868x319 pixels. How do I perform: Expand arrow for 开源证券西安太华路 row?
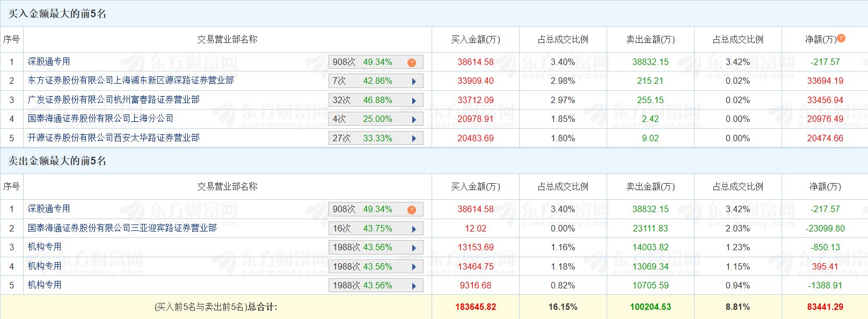414,139
